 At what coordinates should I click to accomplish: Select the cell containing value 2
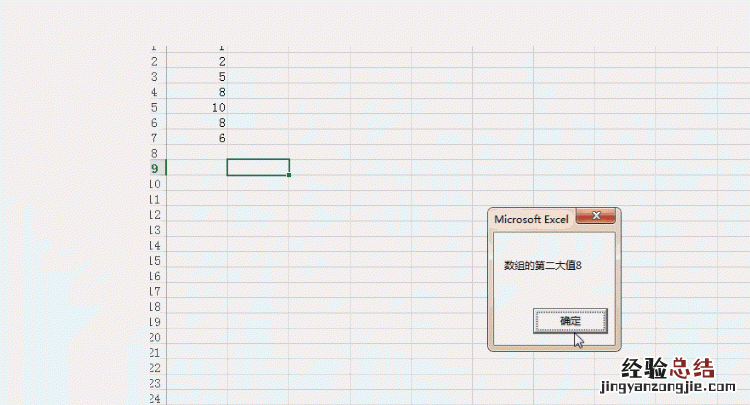[198, 61]
